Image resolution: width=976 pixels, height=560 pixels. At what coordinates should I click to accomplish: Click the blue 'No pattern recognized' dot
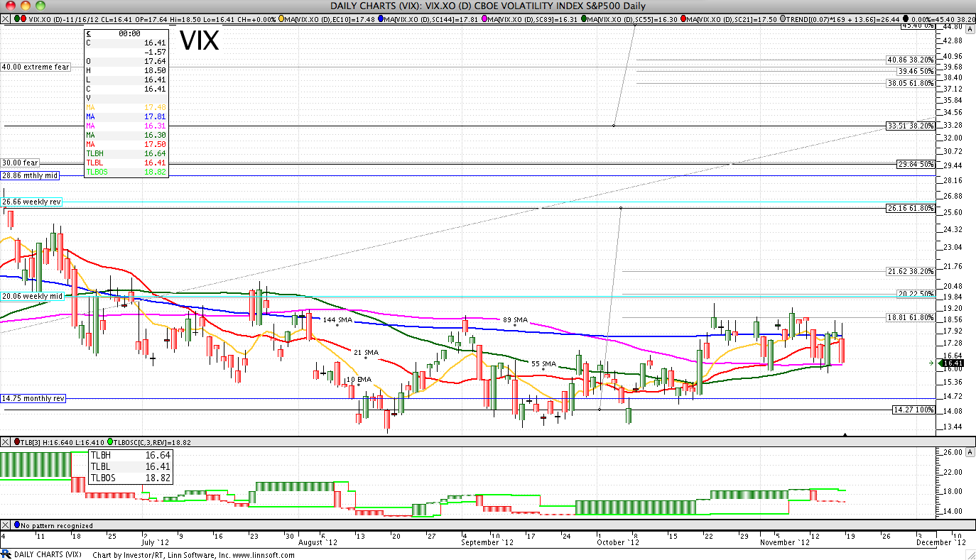point(17,525)
